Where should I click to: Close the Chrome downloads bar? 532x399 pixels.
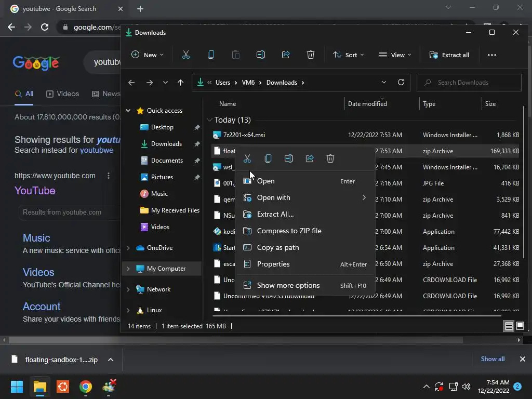[523, 358]
